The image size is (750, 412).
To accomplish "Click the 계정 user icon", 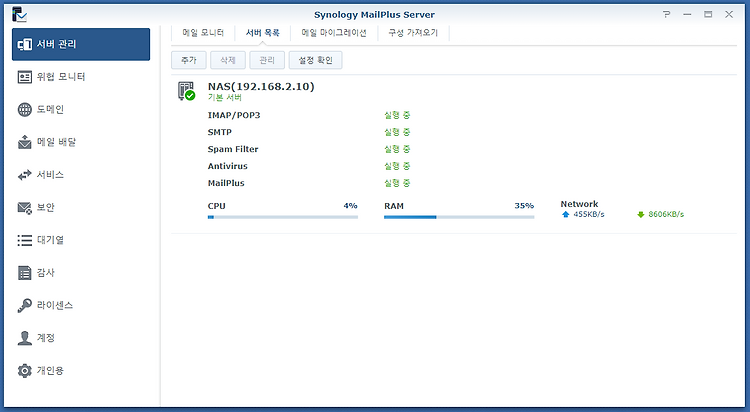I will coord(25,338).
